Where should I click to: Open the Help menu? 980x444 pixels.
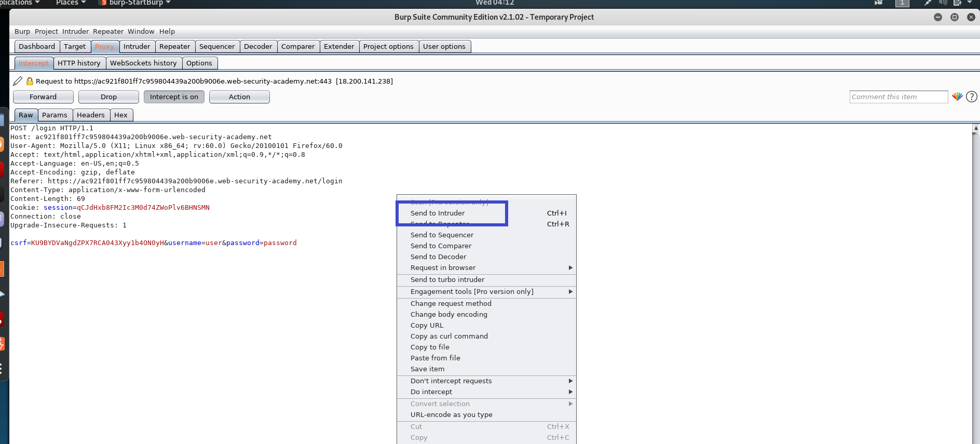[x=167, y=32]
